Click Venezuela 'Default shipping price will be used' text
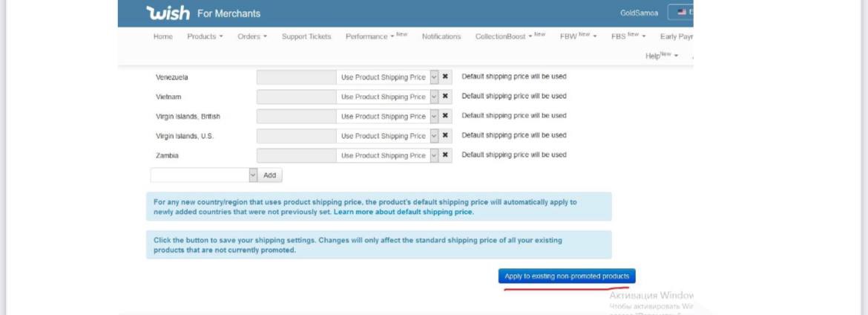 (x=514, y=77)
